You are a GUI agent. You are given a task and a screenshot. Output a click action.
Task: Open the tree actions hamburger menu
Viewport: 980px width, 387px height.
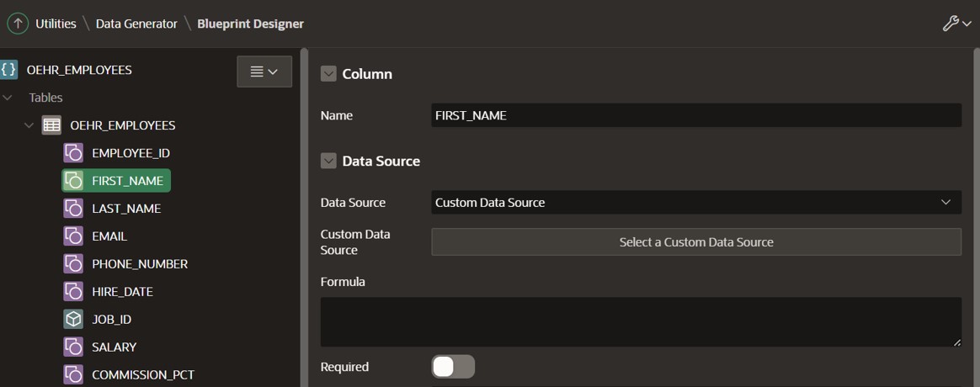(x=264, y=72)
